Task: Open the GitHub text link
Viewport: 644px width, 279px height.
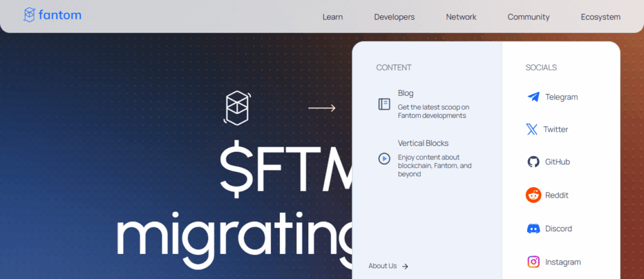Action: 557,162
